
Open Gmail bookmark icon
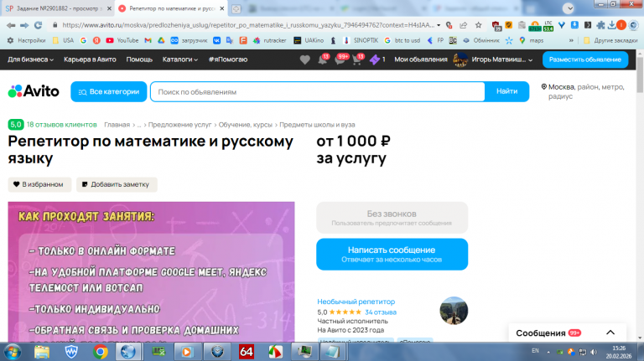coord(148,40)
